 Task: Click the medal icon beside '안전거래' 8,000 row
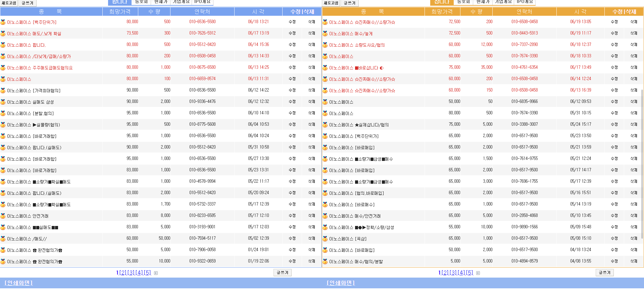(3, 216)
